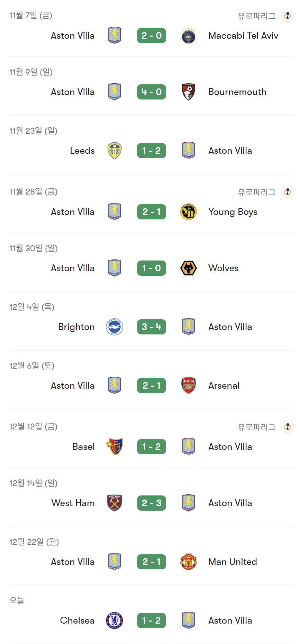Click the Bournemouth club crest
Image resolution: width=300 pixels, height=644 pixels.
pyautogui.click(x=188, y=92)
